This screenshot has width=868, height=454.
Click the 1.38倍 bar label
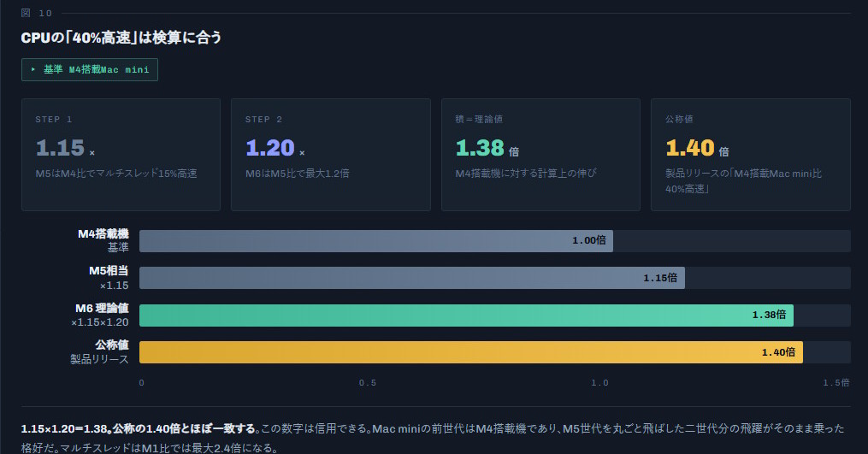click(x=769, y=315)
